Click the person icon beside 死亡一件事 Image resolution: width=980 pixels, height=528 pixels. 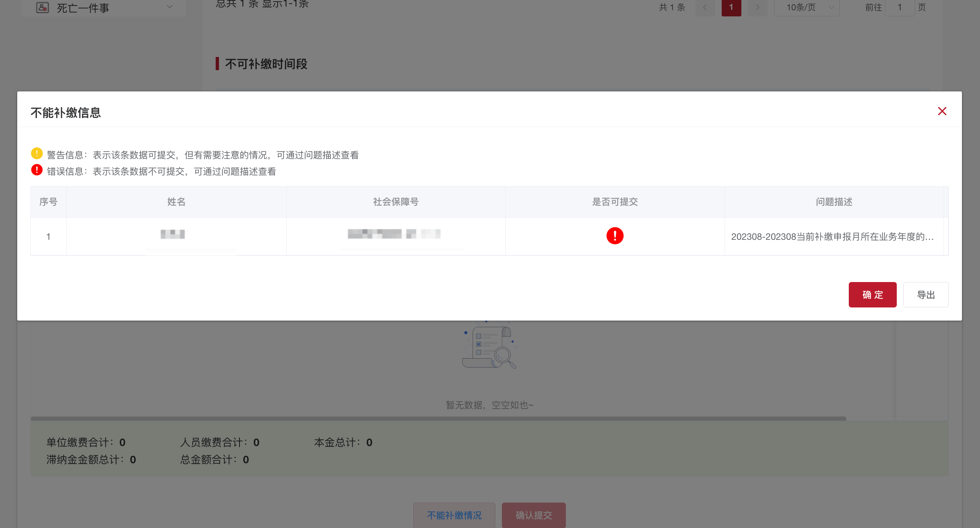(x=41, y=7)
